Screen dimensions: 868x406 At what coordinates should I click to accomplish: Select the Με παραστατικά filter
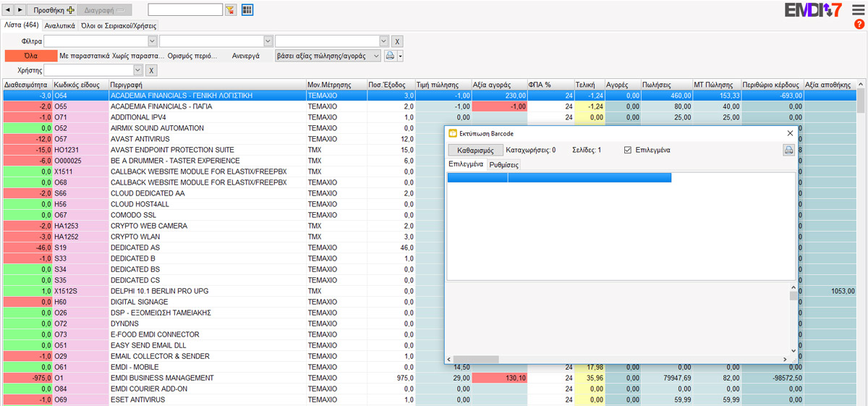[84, 56]
